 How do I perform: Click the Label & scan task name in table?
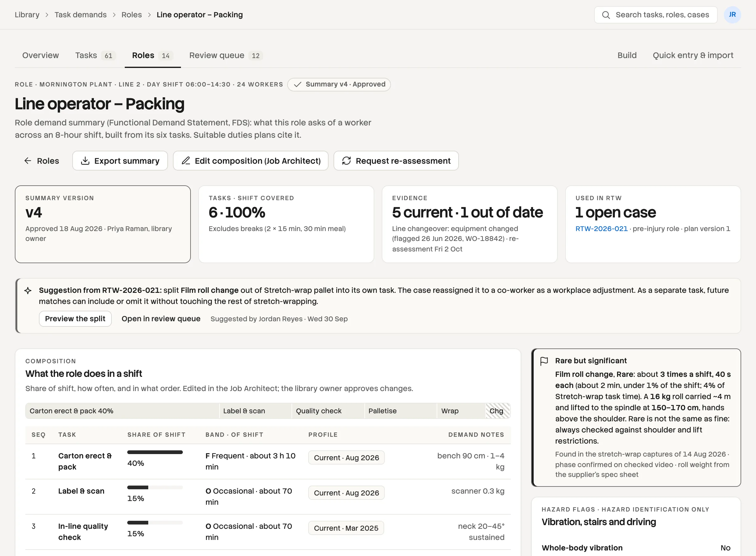[81, 491]
